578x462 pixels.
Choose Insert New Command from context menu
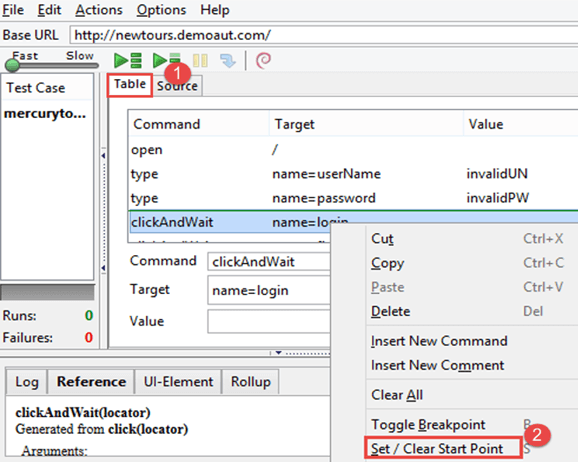439,341
